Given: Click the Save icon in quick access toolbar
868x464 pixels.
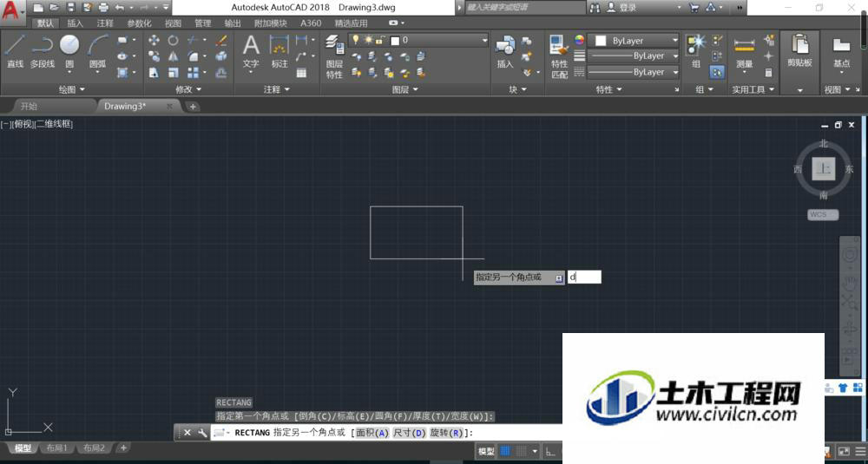Looking at the screenshot, I should (x=71, y=7).
